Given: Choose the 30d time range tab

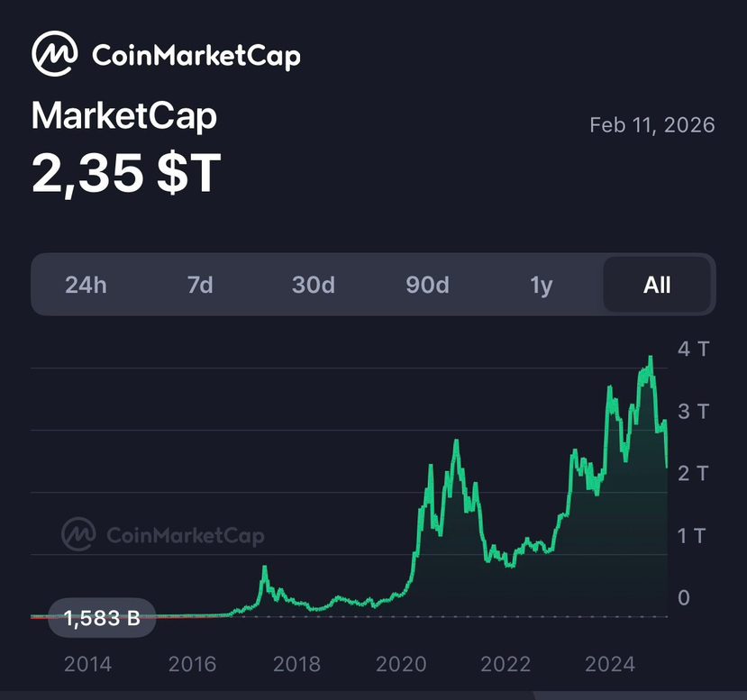Looking at the screenshot, I should click(313, 286).
